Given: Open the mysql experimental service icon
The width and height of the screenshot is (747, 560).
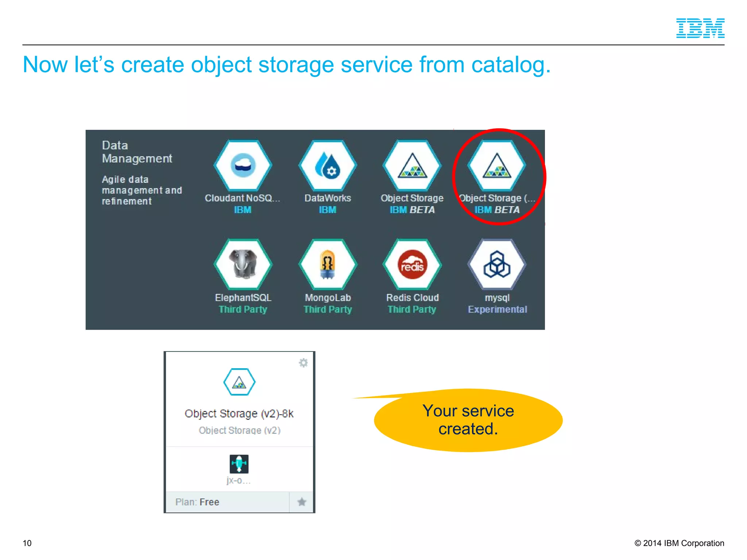Looking at the screenshot, I should pyautogui.click(x=497, y=264).
